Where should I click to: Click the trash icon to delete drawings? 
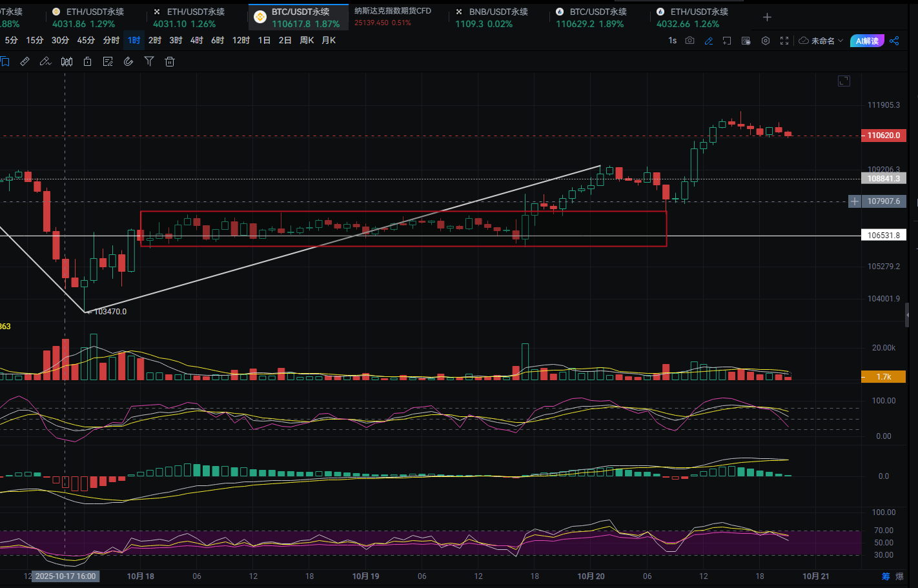pos(170,61)
